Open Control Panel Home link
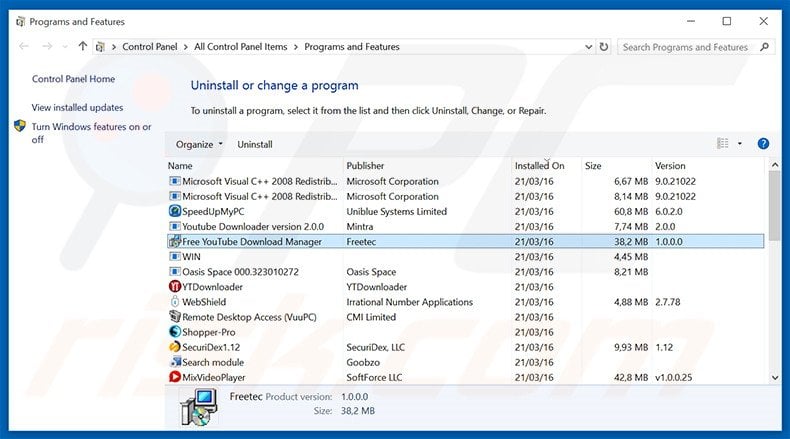The height and width of the screenshot is (439, 790). point(74,79)
